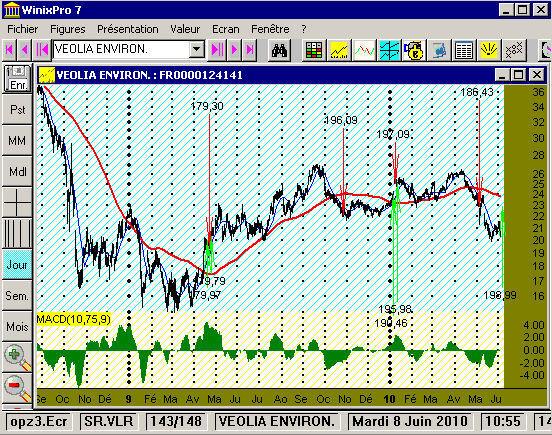Image resolution: width=552 pixels, height=435 pixels.
Task: Click the 179,30 price annotation
Action: pyautogui.click(x=207, y=106)
